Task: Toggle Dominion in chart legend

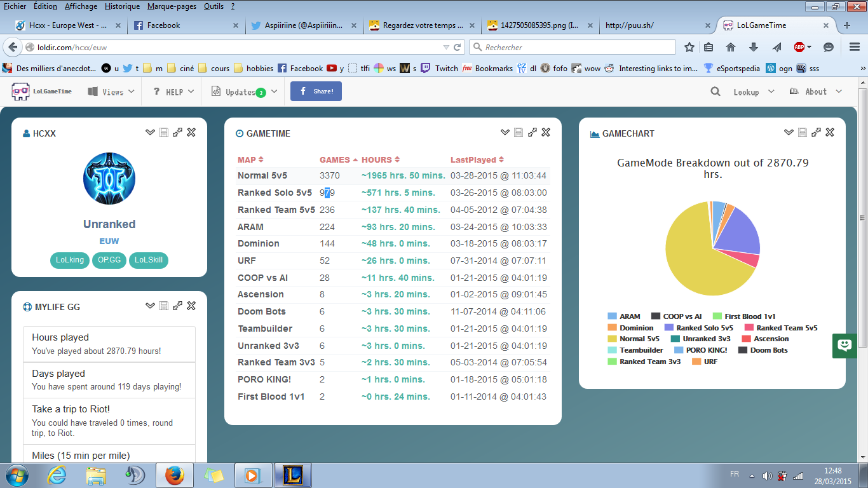Action: pos(630,328)
